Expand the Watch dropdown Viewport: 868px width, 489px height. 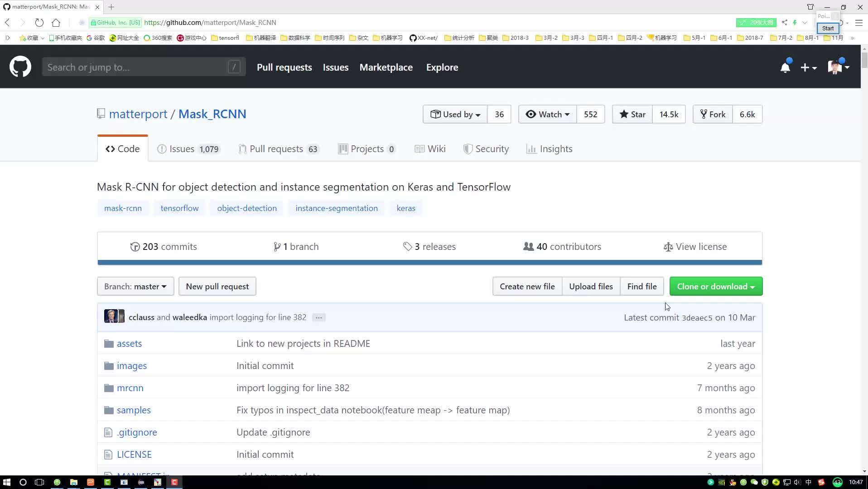pyautogui.click(x=547, y=114)
